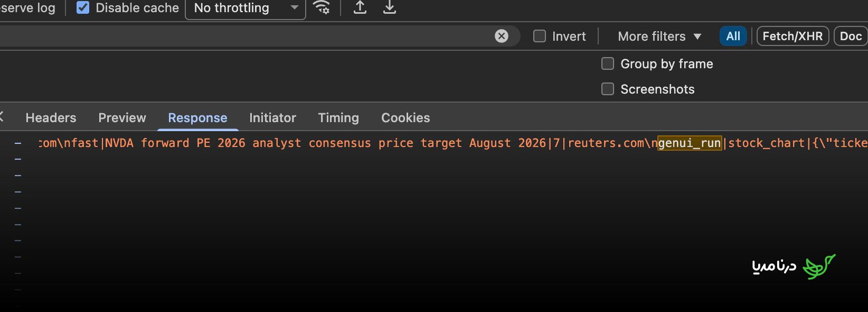Filter requests by Fetch/XHR
Image resolution: width=868 pixels, height=312 pixels.
[792, 36]
